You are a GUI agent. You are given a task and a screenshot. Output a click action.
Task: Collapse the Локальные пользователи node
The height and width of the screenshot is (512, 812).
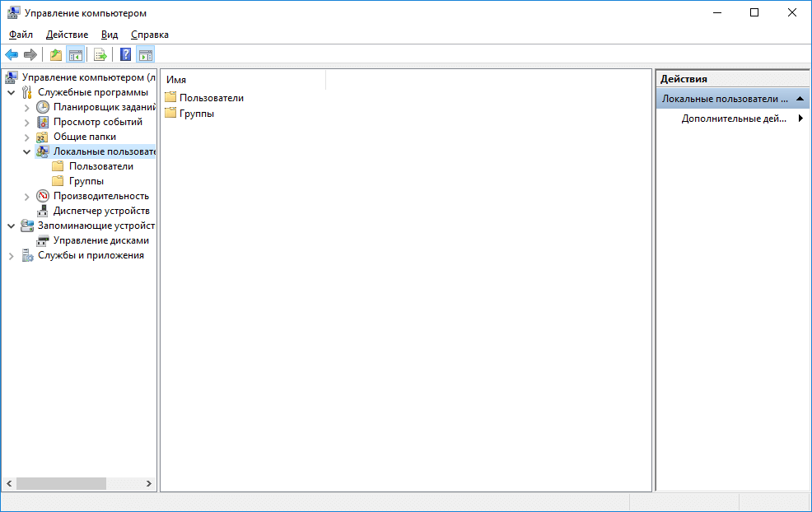point(27,152)
